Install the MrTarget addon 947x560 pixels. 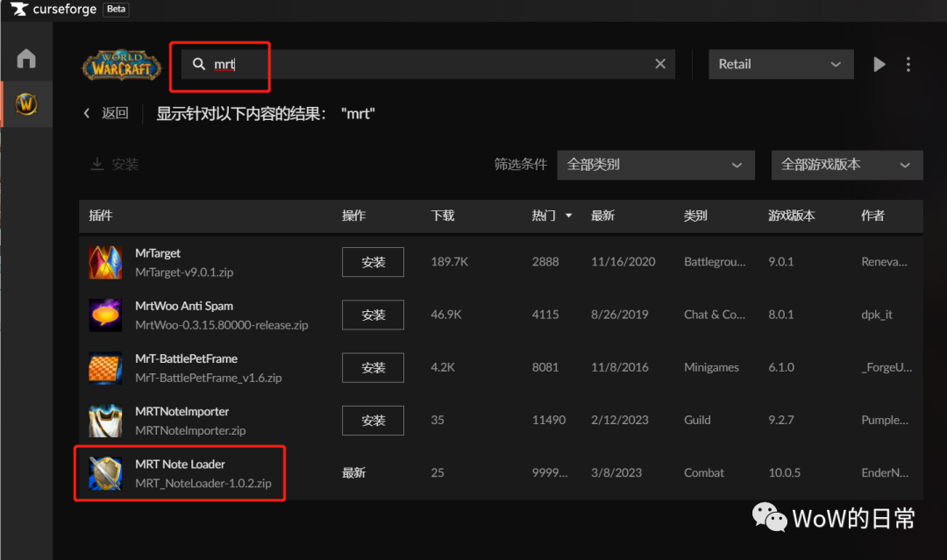tap(372, 261)
